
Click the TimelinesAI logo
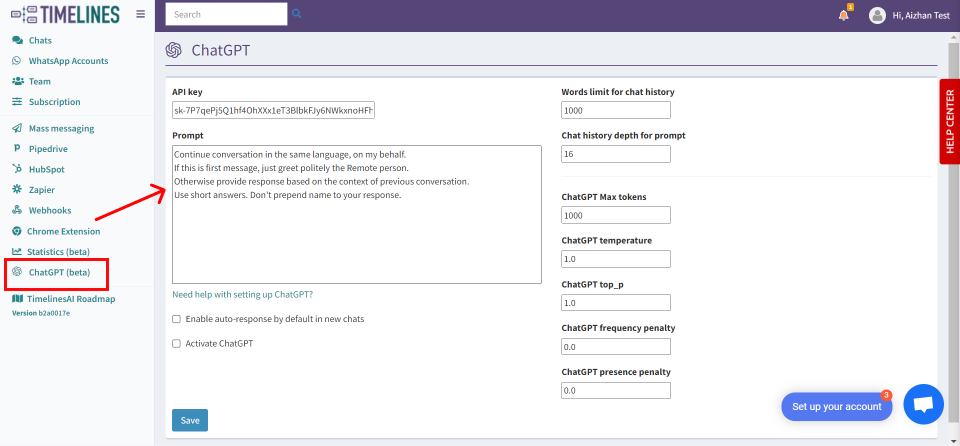pos(65,15)
